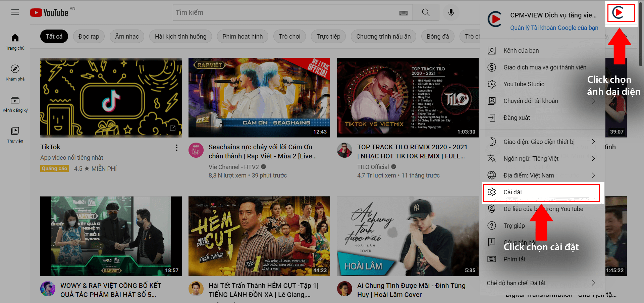Image resolution: width=644 pixels, height=303 pixels.
Task: Click channel avatar beside Ai Chung Tình Được Mãi
Action: 344,289
